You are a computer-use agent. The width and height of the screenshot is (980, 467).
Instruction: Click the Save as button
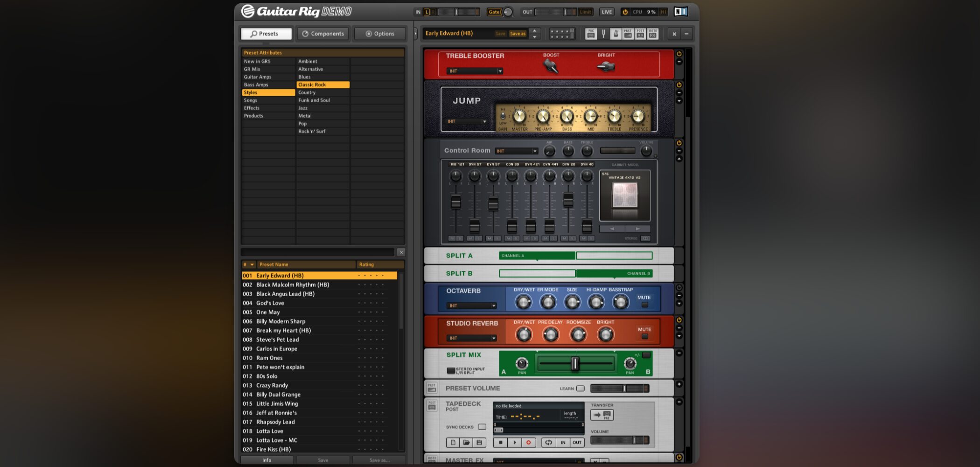tap(518, 34)
